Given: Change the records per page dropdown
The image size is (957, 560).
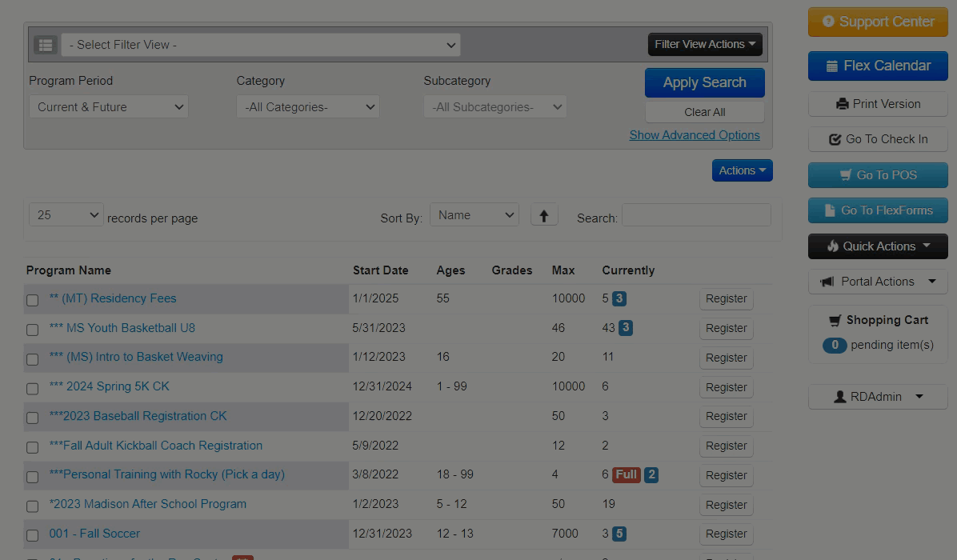Looking at the screenshot, I should tap(66, 215).
